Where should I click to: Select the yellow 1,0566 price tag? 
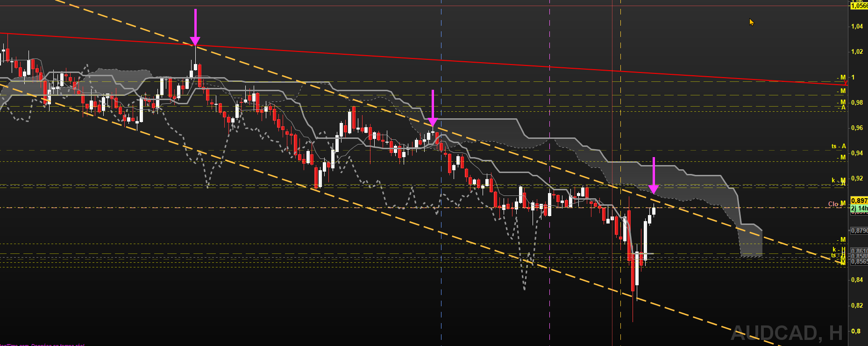coord(859,6)
